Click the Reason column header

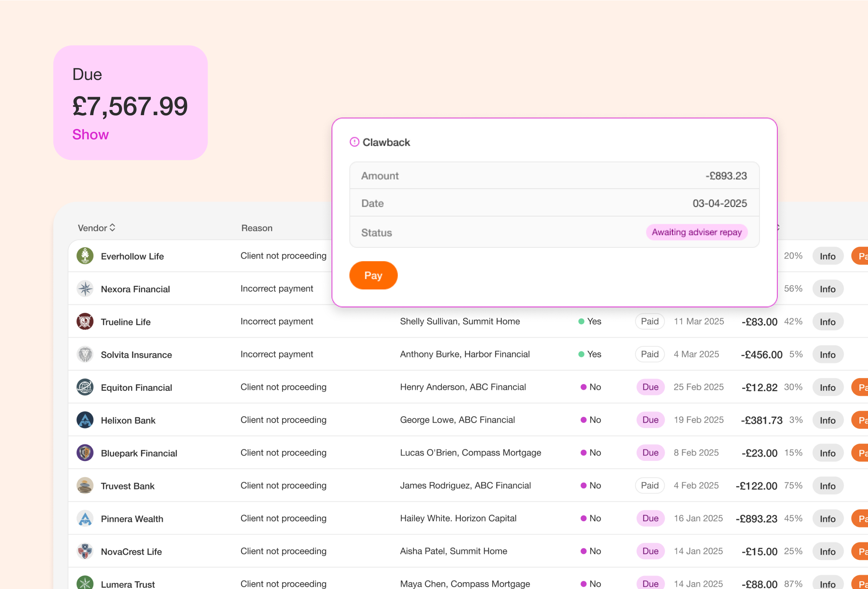(257, 228)
